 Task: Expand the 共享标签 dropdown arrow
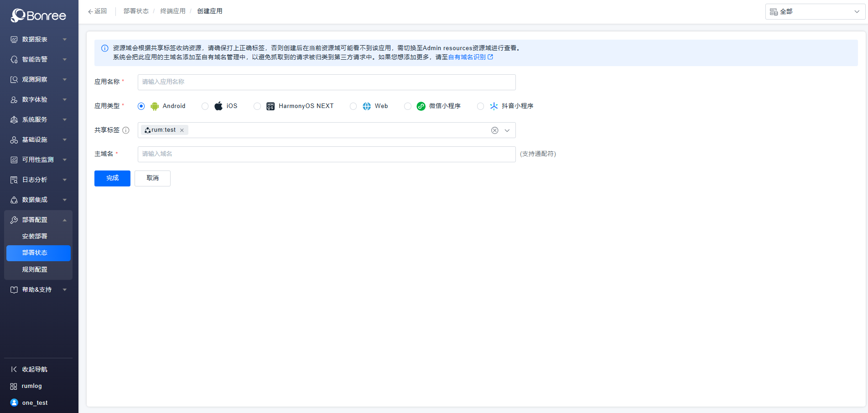(507, 130)
